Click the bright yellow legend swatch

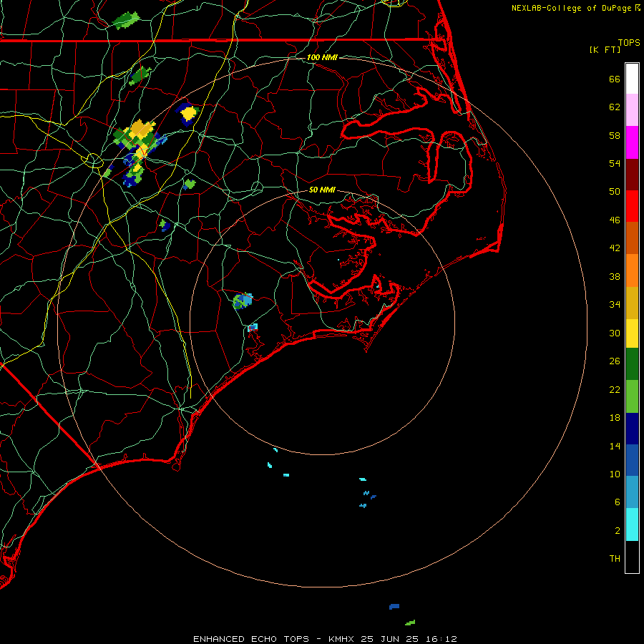pyautogui.click(x=632, y=333)
